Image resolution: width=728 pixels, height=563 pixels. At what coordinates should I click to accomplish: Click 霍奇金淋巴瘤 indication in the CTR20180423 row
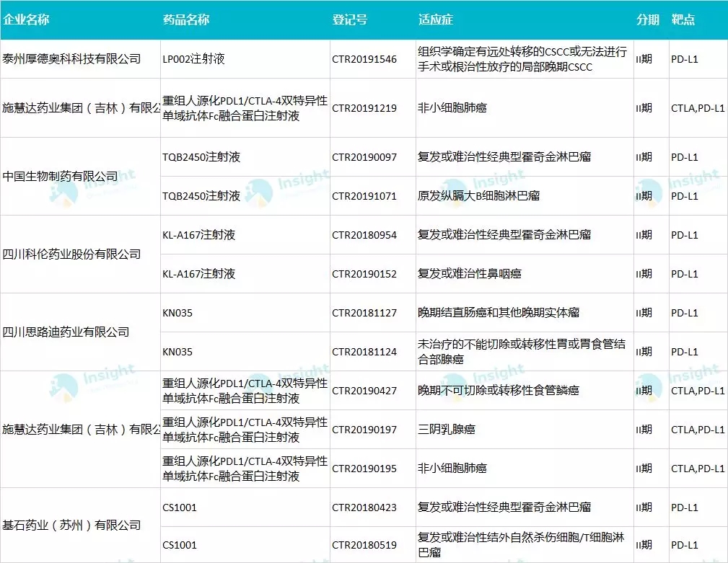(x=504, y=507)
